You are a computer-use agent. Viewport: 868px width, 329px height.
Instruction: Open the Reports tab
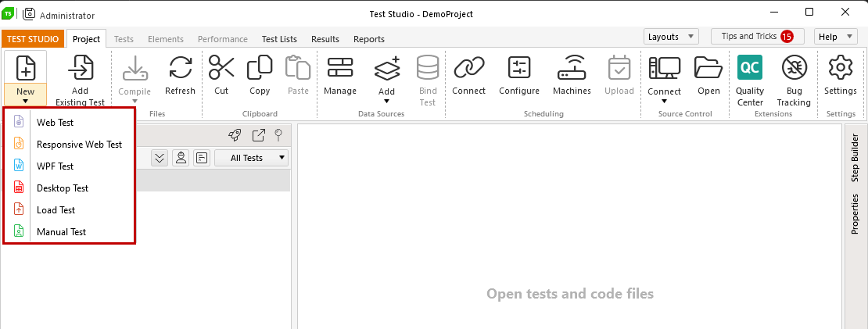pyautogui.click(x=368, y=39)
